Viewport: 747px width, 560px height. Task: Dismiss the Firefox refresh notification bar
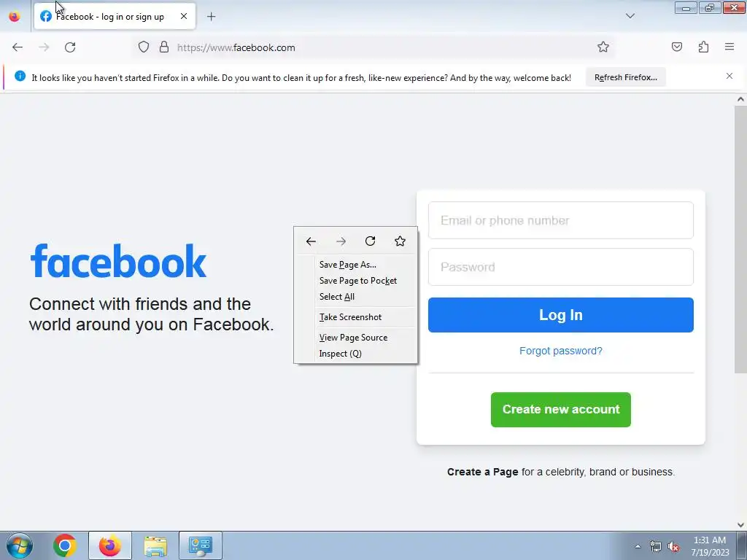[729, 76]
